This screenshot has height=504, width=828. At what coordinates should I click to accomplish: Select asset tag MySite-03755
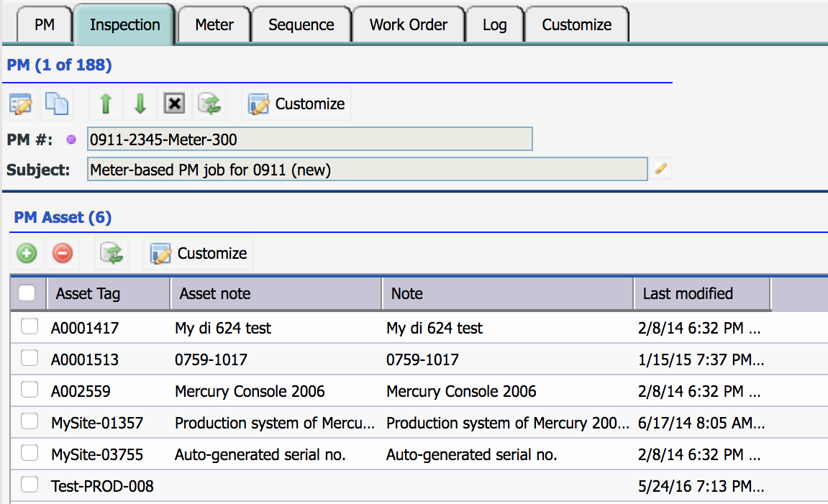coord(97,455)
